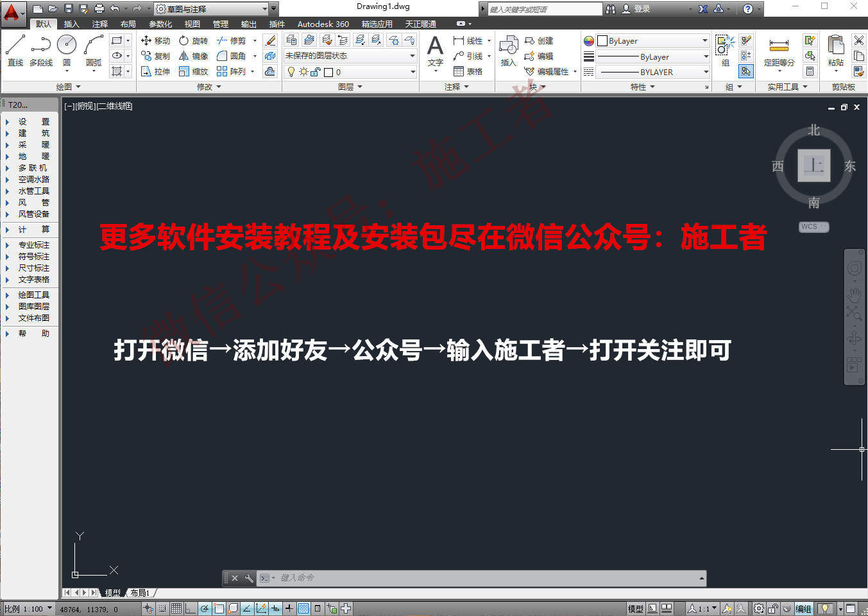The image size is (868, 616).
Task: Click the 引线 leader tool
Action: (468, 56)
